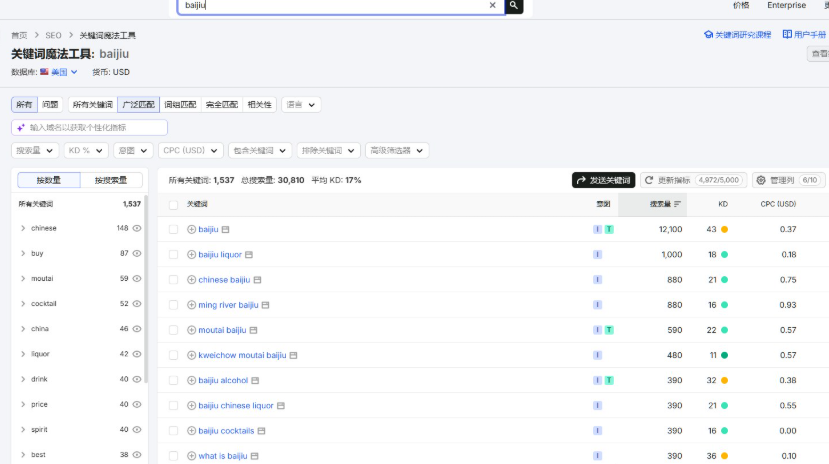This screenshot has height=464, width=829.
Task: Open the 包含关键词 filter dropdown
Action: click(260, 151)
